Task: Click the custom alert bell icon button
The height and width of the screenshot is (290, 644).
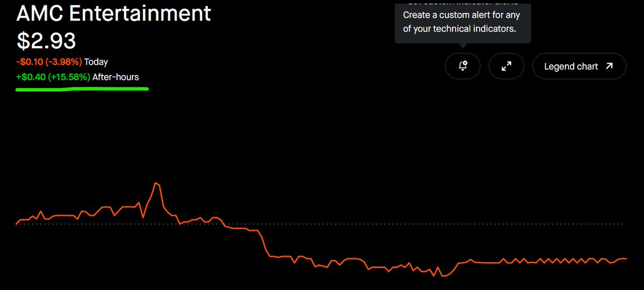Action: tap(463, 66)
